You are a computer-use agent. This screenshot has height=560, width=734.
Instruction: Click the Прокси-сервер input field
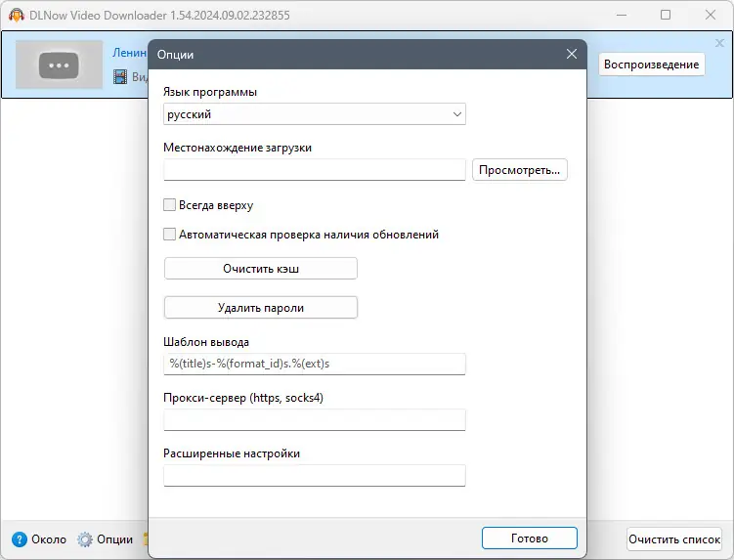point(314,420)
